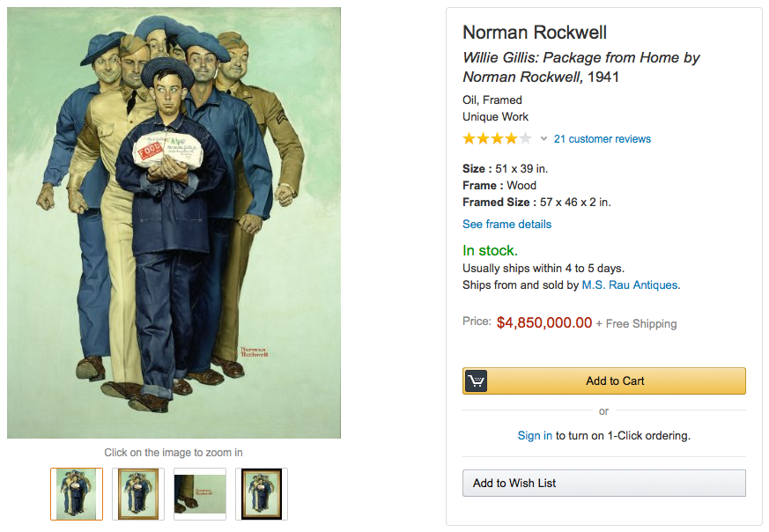Screen dimensions: 769x532
Task: Open the See frame details link
Action: [507, 224]
